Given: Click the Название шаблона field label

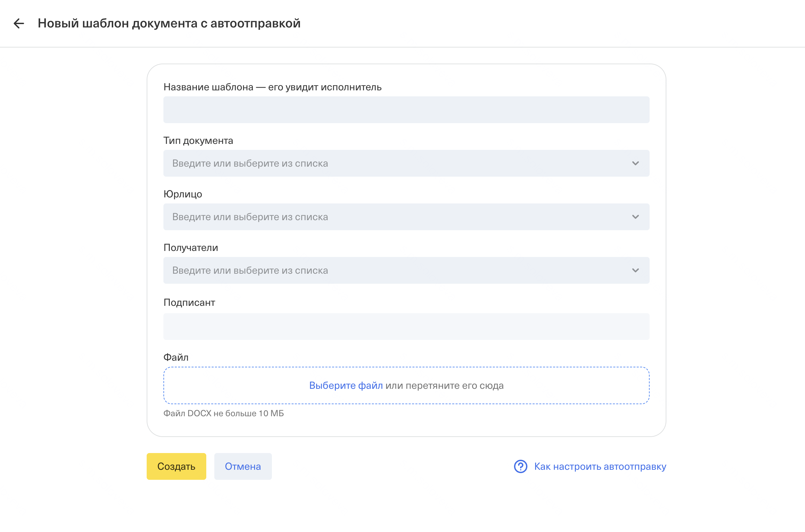Looking at the screenshot, I should [272, 87].
